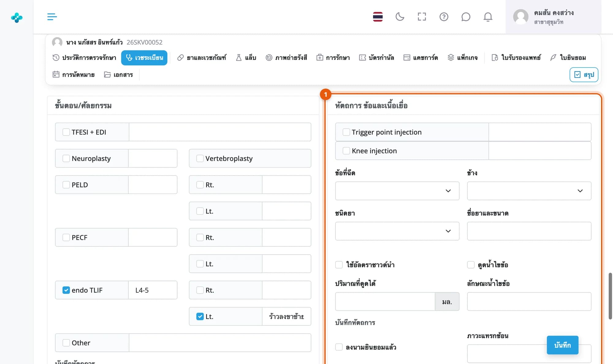The height and width of the screenshot is (364, 613).
Task: Open the แพ็กเกจ tab
Action: [463, 58]
